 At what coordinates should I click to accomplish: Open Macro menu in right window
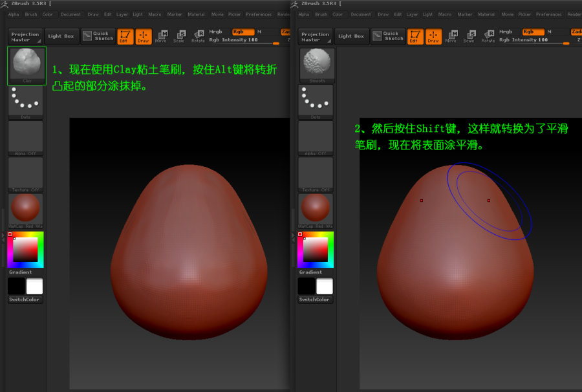(445, 14)
